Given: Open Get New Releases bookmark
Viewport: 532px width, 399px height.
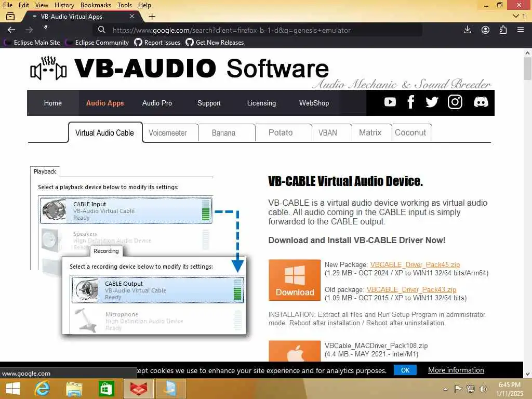Looking at the screenshot, I should pos(215,43).
